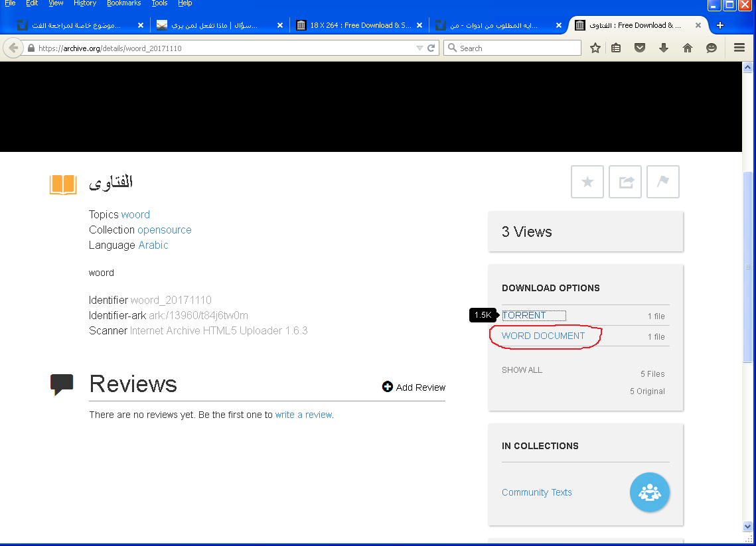This screenshot has height=546, width=756.
Task: Go back with the browser Back arrow
Action: [x=13, y=48]
